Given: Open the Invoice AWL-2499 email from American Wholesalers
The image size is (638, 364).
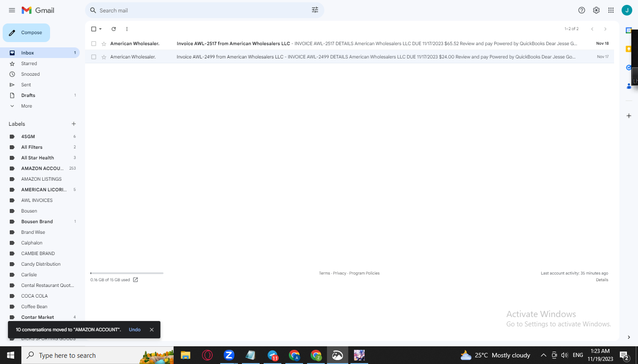Looking at the screenshot, I should [350, 57].
